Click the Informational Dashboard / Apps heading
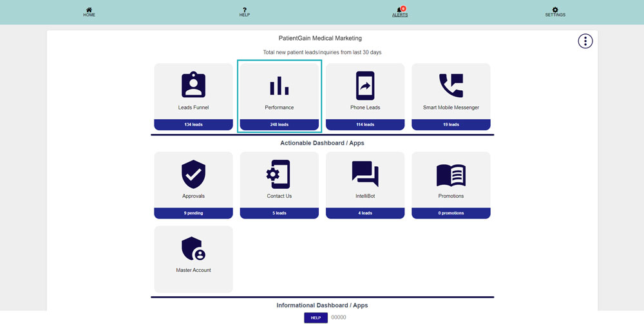The height and width of the screenshot is (324, 644). pos(322,305)
